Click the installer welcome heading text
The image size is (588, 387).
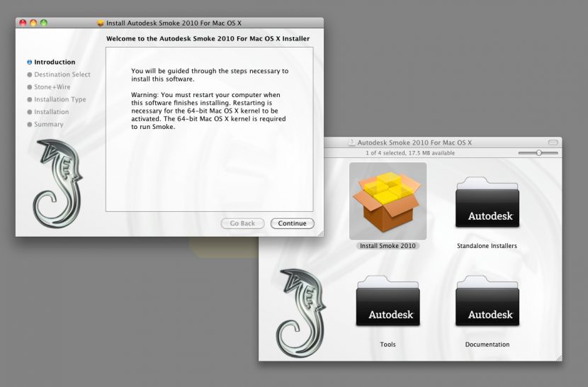[x=208, y=39]
